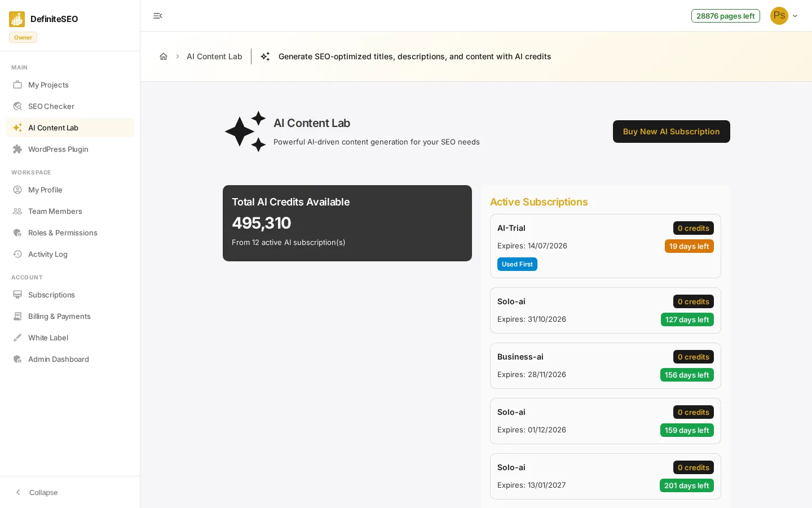Image resolution: width=812 pixels, height=508 pixels.
Task: Click the large AI Content Lab stars icon
Action: 245,132
